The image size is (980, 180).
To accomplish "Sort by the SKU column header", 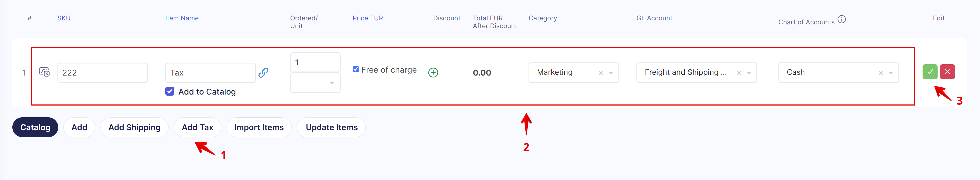I will click(64, 18).
